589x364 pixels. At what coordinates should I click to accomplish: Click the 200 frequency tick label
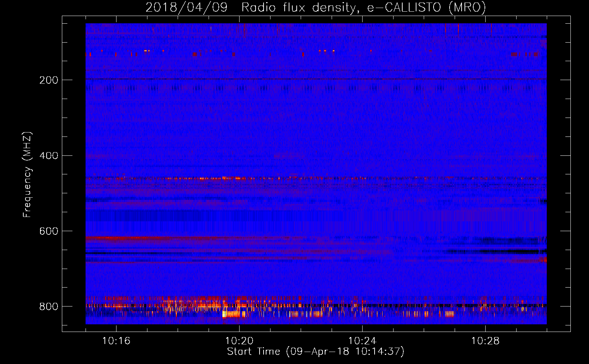pos(49,80)
